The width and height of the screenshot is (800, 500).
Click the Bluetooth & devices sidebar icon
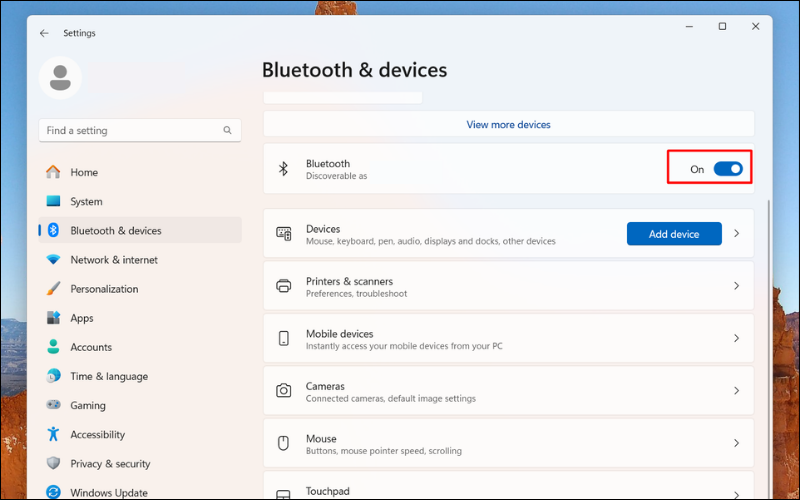click(x=53, y=230)
